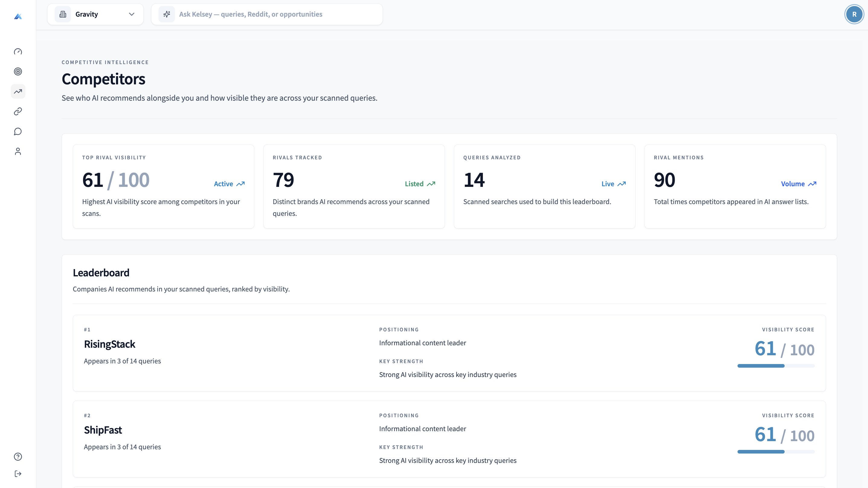
Task: Click the Listed trend link on Rivals Tracked
Action: (x=420, y=184)
